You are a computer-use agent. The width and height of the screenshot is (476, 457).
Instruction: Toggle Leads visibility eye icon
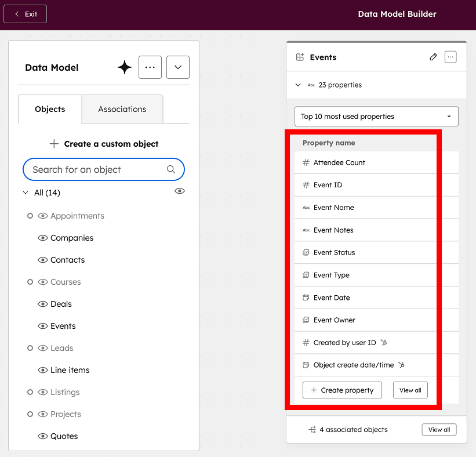(43, 348)
